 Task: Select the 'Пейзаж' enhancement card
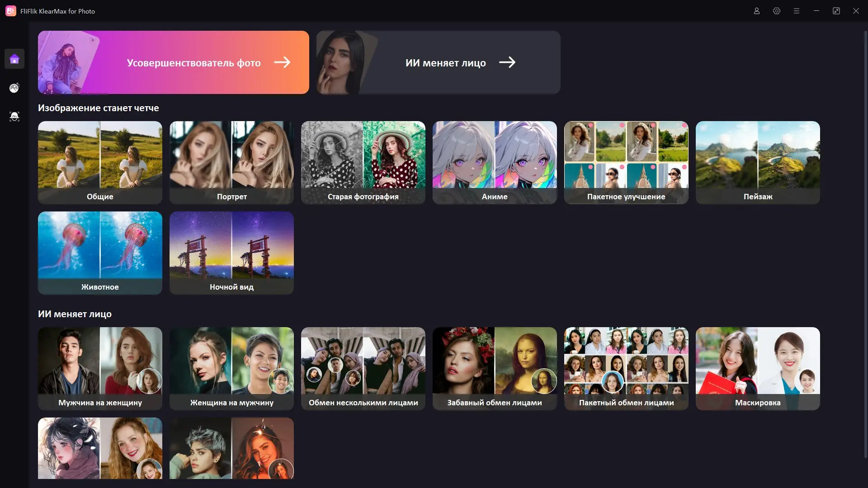pos(758,162)
